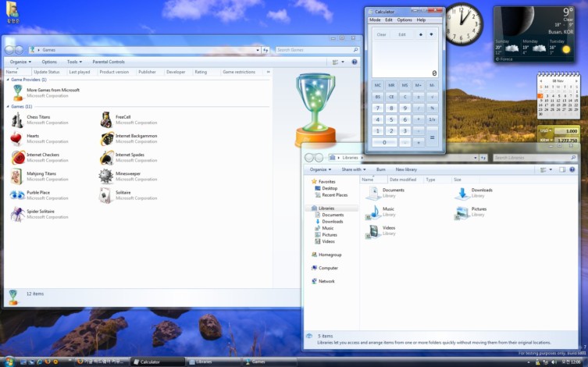The image size is (588, 367).
Task: Open the Mode menu in Calculator
Action: tap(375, 20)
